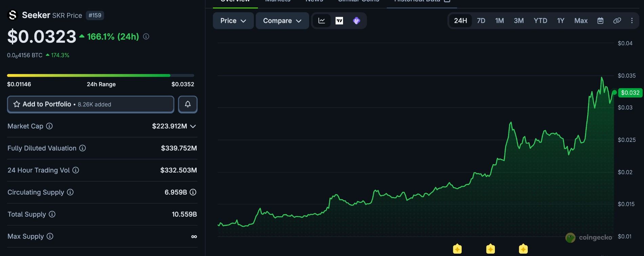Click the infinity max supply value
The width and height of the screenshot is (644, 256).
[x=194, y=237]
